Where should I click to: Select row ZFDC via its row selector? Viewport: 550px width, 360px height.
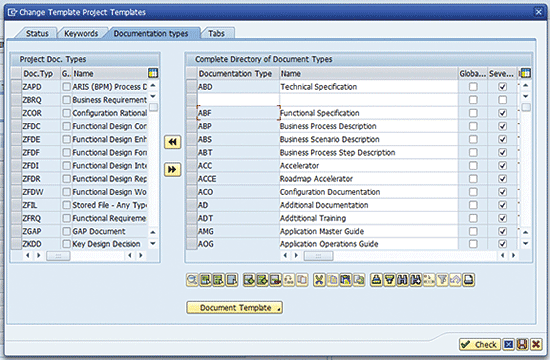pos(16,126)
